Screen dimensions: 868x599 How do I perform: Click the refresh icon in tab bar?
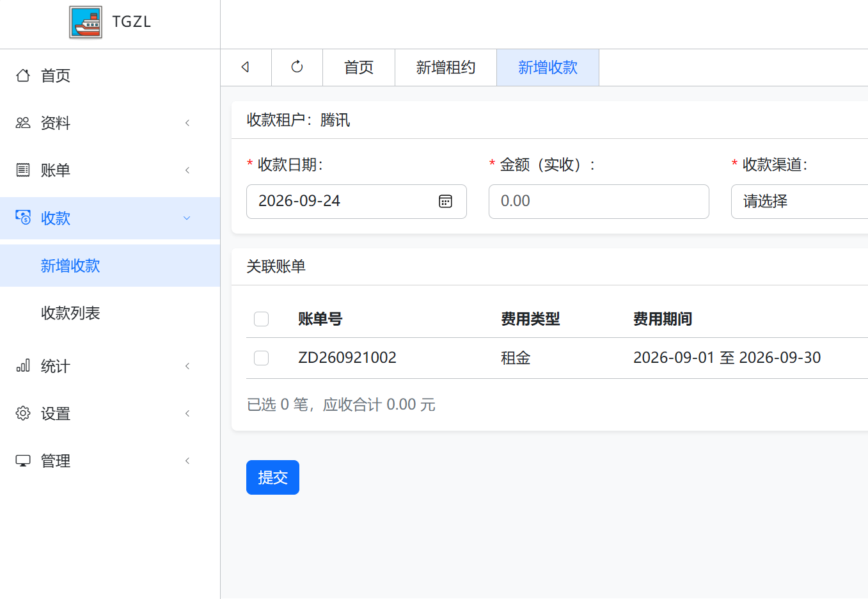coord(297,67)
